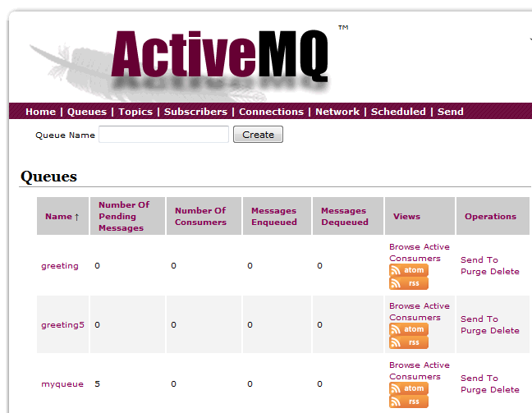Click the Views column header

[x=406, y=217]
